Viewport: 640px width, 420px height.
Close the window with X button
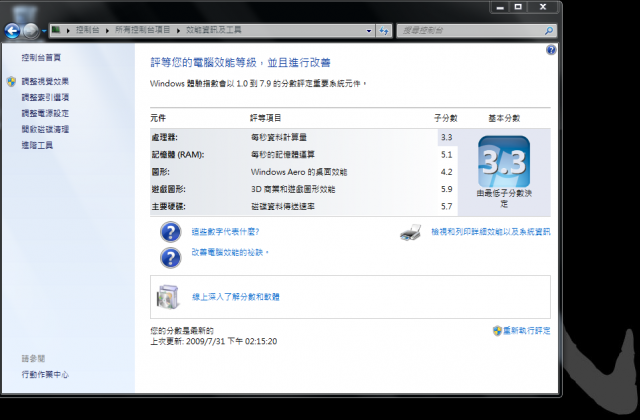pyautogui.click(x=543, y=7)
